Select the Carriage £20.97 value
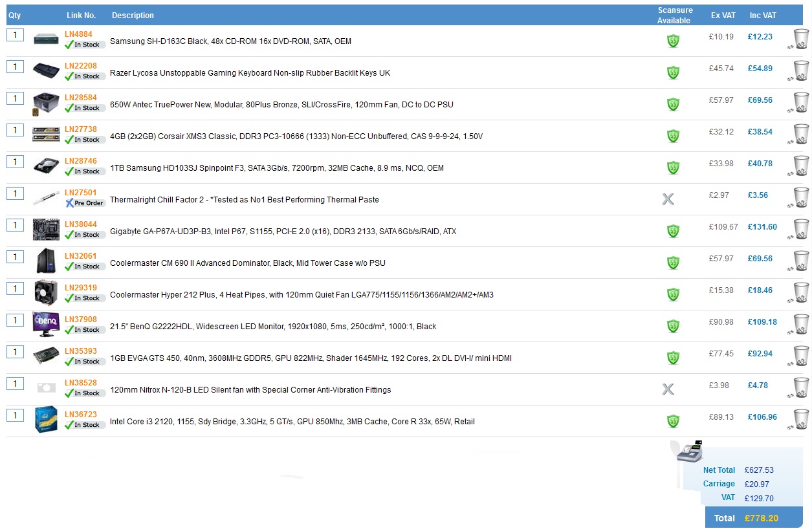 (x=757, y=484)
